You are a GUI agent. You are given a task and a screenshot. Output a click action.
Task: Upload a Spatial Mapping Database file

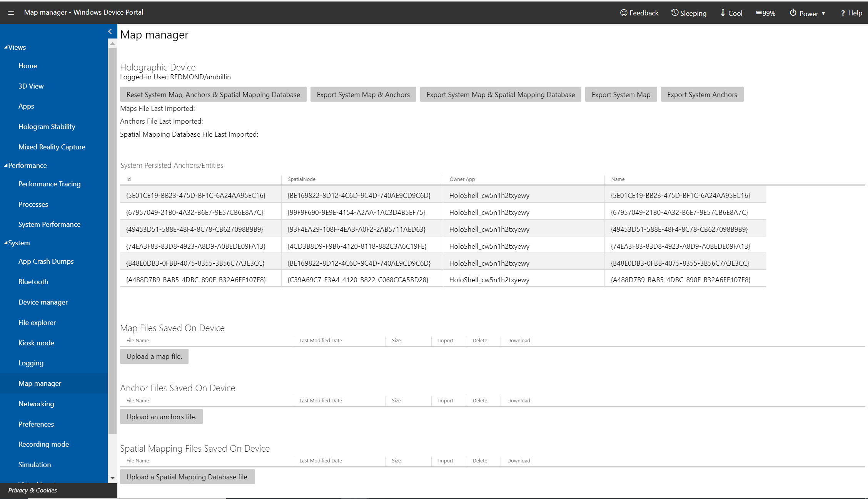point(187,476)
